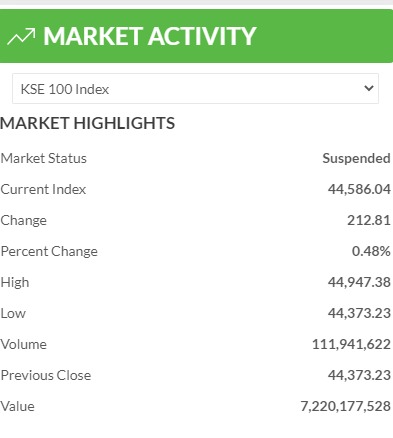Click the Market Status label
393x438 pixels.
click(44, 158)
